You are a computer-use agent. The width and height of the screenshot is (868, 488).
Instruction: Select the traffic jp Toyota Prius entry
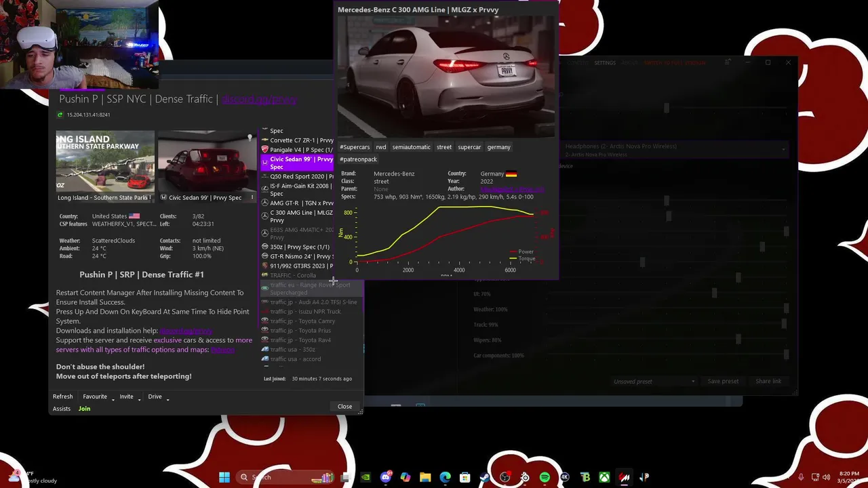(x=312, y=331)
